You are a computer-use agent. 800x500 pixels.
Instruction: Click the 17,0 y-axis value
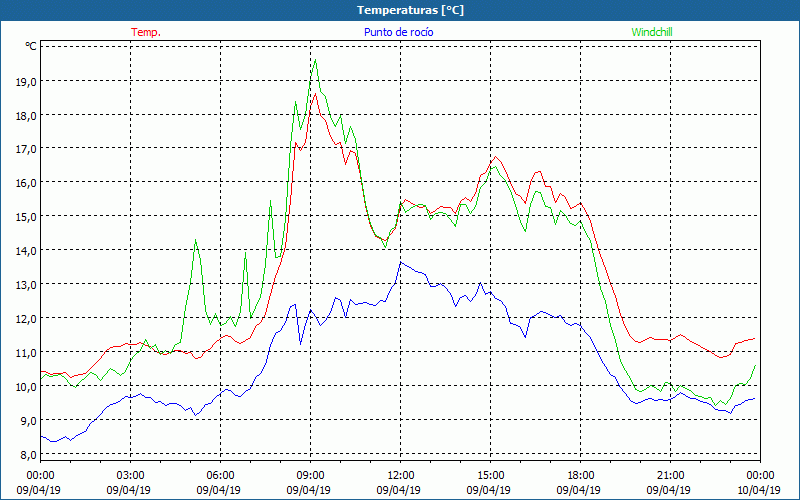(27, 149)
